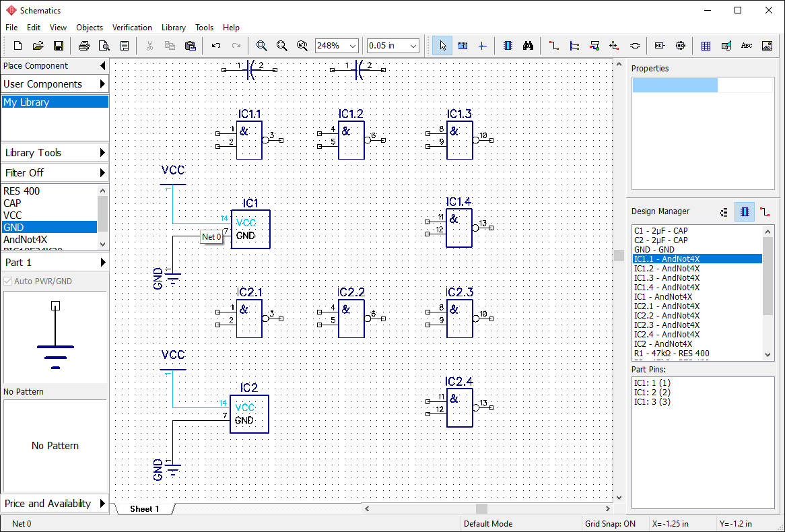
Task: Expand Price and Availability panel
Action: coord(55,504)
